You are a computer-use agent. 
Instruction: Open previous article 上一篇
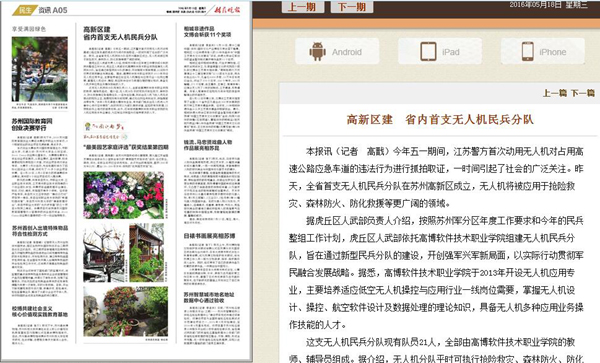[x=554, y=93]
